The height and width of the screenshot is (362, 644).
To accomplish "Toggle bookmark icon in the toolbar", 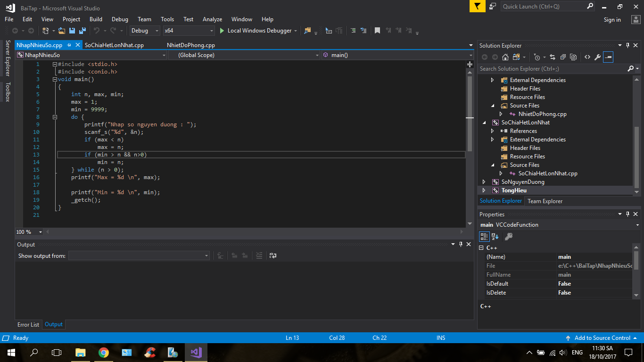I will (377, 31).
